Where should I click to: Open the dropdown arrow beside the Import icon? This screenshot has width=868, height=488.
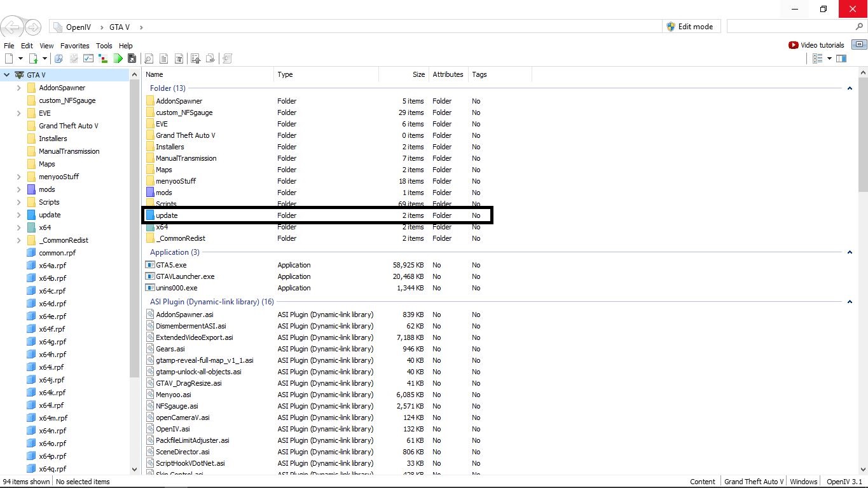point(45,58)
